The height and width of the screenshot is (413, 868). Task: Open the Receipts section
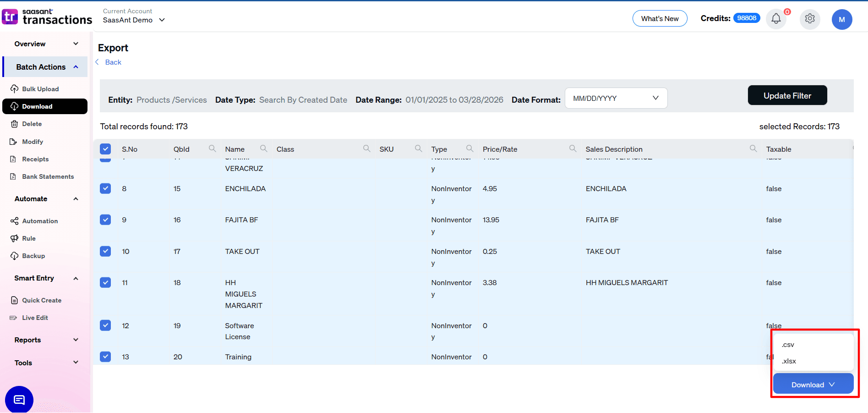tap(35, 159)
